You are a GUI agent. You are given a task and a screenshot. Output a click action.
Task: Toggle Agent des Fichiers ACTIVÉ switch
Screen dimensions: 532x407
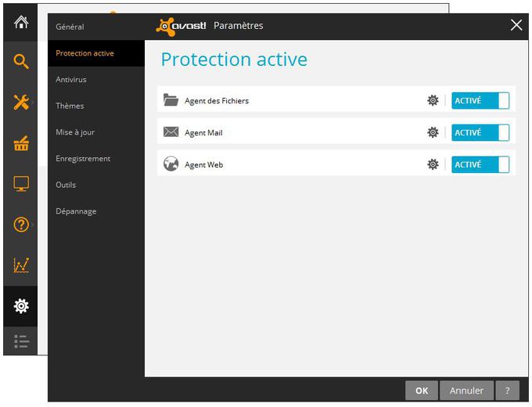coord(480,100)
